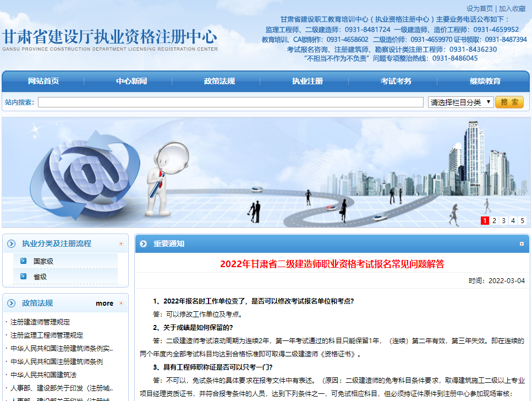Viewport: 532px width, 401px height.
Task: Click the arrow icon in the 重要通知 header
Action: [144, 243]
